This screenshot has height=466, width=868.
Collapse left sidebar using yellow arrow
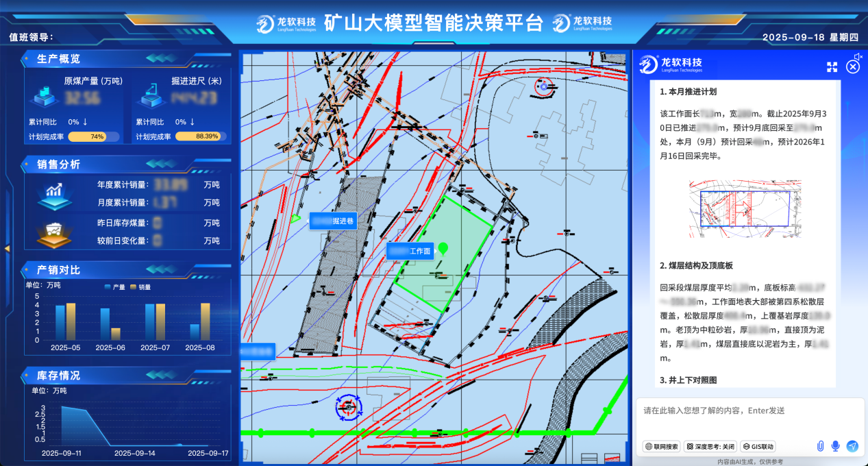coord(7,248)
